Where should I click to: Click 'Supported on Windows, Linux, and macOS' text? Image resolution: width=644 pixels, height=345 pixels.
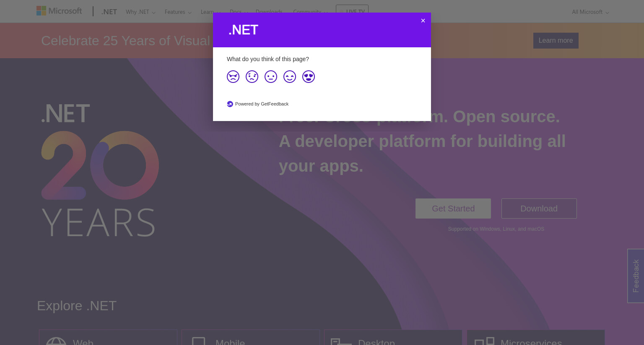[x=496, y=229]
